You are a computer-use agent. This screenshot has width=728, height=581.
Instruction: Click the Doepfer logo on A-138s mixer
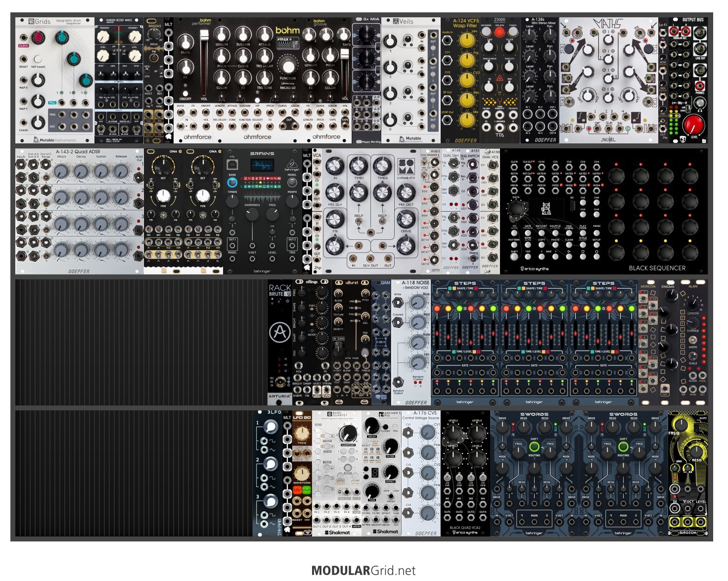pyautogui.click(x=545, y=140)
